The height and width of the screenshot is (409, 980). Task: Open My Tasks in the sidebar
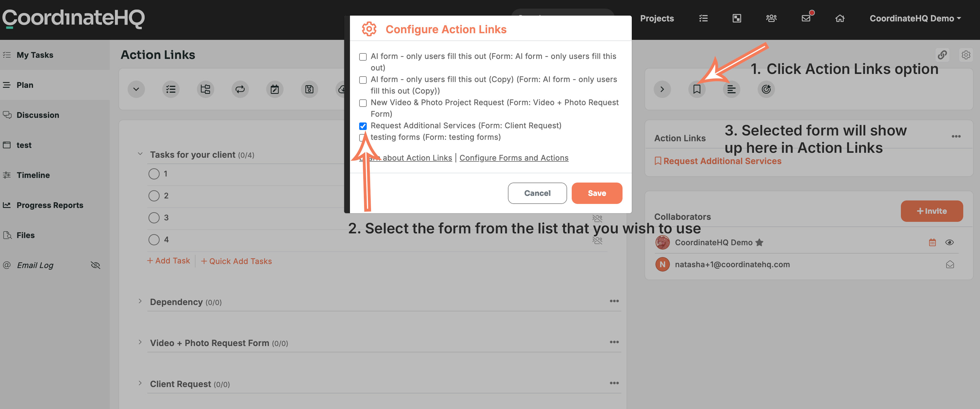click(55, 55)
